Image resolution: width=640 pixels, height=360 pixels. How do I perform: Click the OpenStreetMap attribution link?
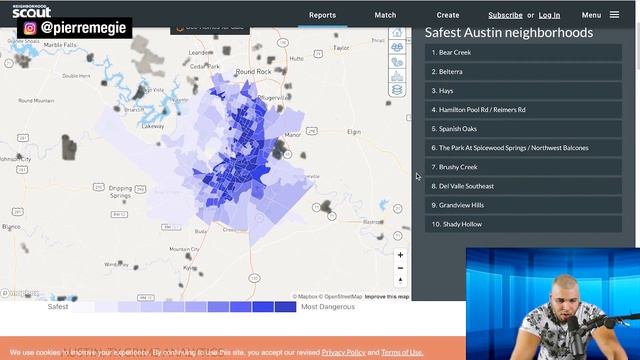340,297
